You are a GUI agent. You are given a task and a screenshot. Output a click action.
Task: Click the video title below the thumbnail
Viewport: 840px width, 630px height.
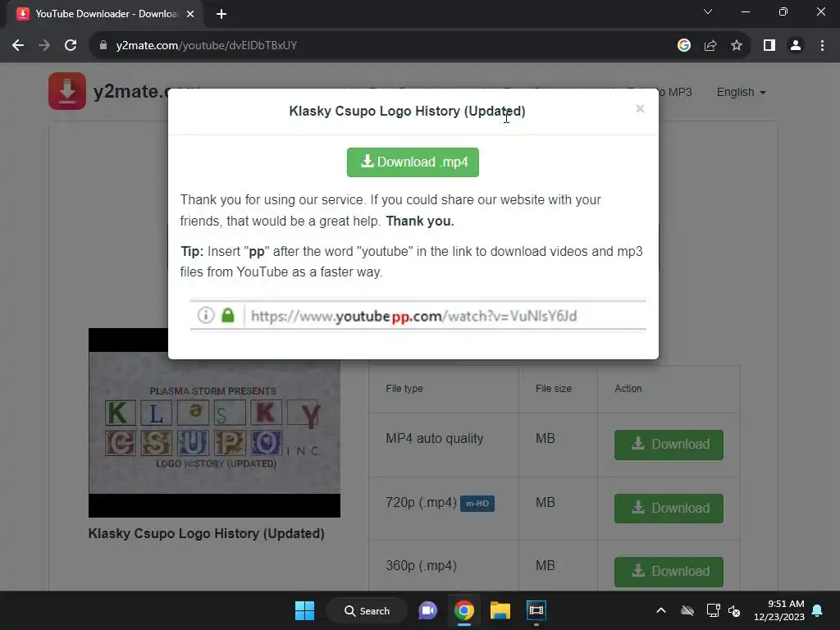[206, 533]
